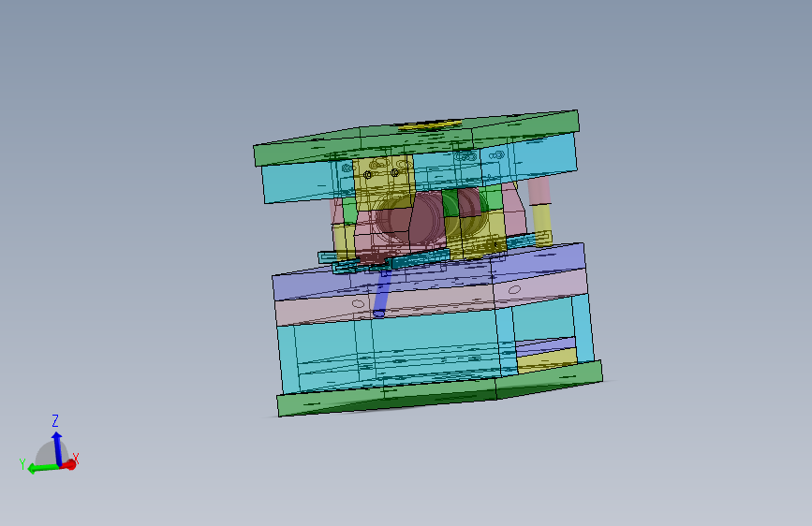Screen dimensions: 812x526
Task: Pick the yellow guide pillar at right side
Action: (541, 224)
